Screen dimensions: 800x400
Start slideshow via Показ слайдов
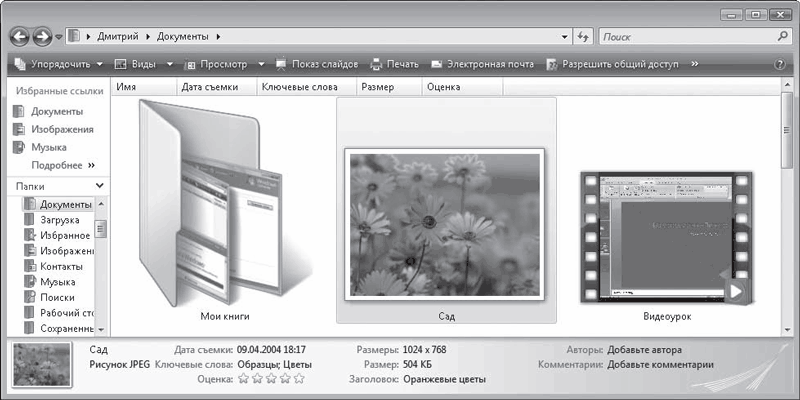(x=317, y=64)
